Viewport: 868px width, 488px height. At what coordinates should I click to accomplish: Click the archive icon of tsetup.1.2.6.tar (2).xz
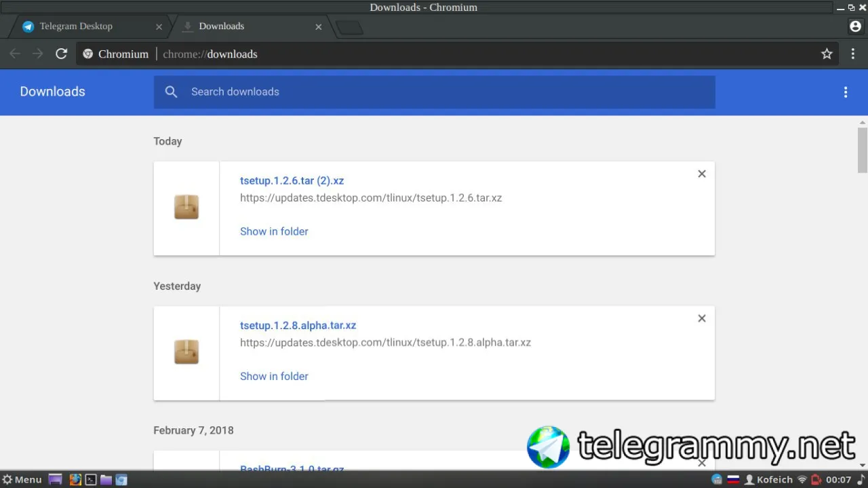coord(186,207)
